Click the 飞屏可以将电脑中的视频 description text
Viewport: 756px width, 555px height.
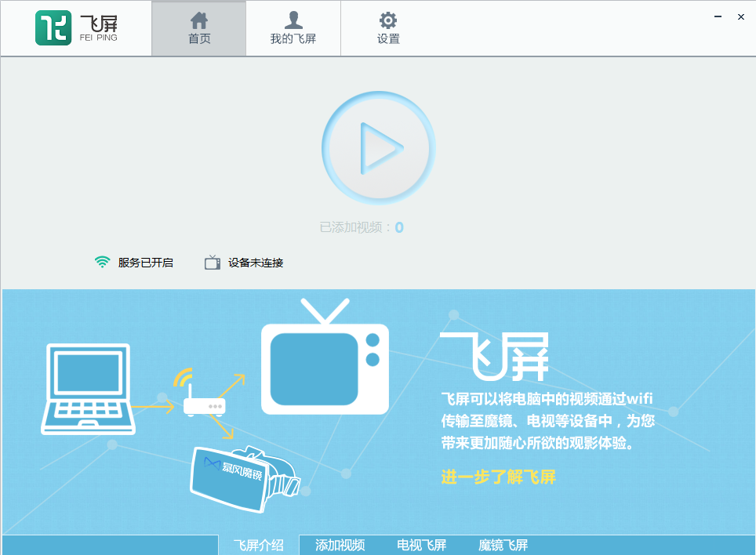coord(547,421)
